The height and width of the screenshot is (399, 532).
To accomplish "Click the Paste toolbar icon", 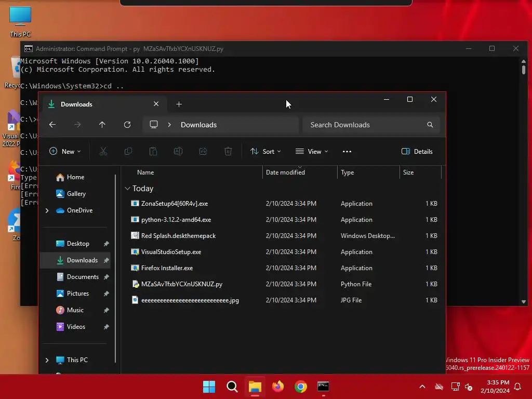I will [x=153, y=151].
